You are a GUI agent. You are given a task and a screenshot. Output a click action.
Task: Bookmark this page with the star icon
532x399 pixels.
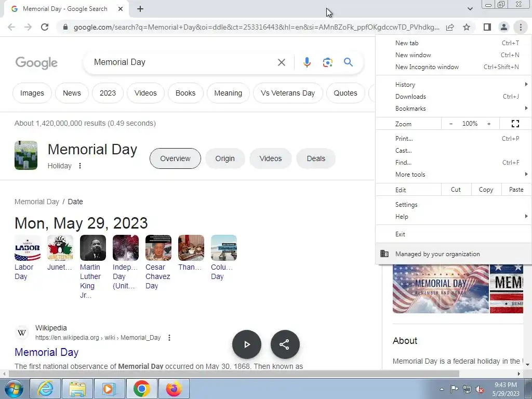click(467, 27)
